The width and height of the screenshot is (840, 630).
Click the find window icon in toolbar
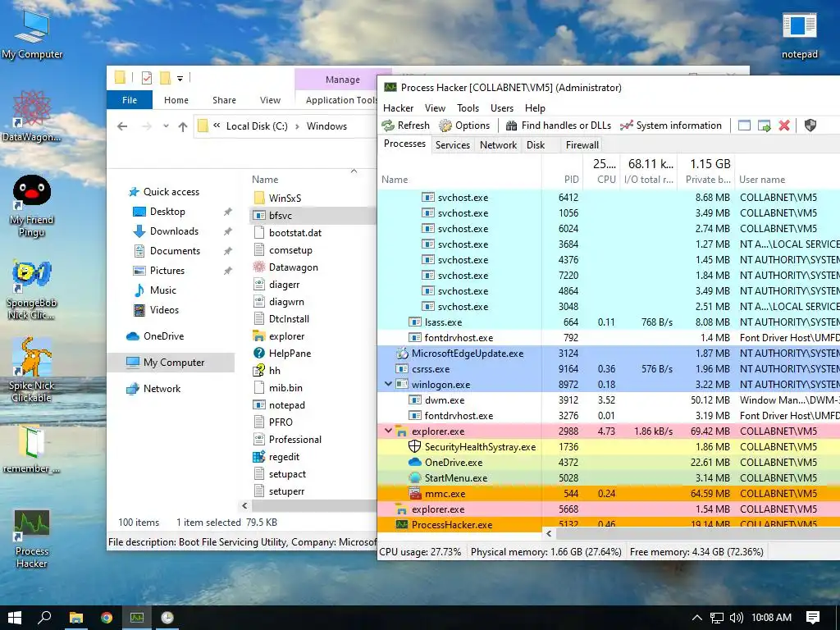pos(744,126)
